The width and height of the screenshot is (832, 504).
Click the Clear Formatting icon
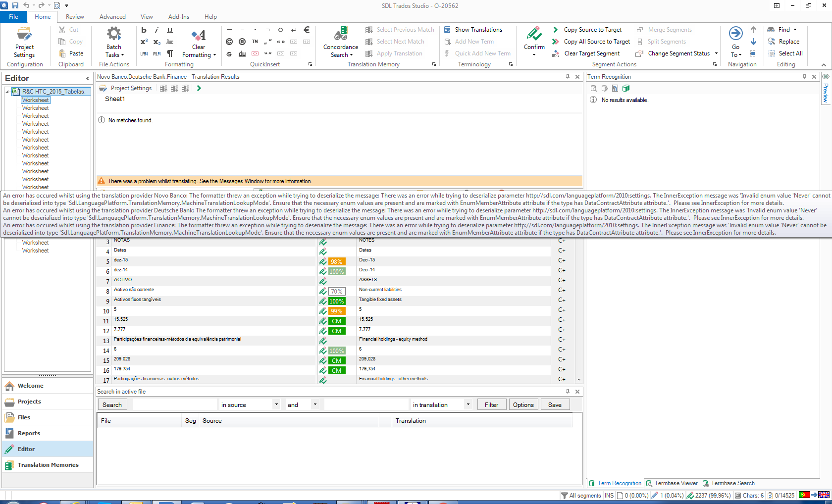pyautogui.click(x=199, y=35)
